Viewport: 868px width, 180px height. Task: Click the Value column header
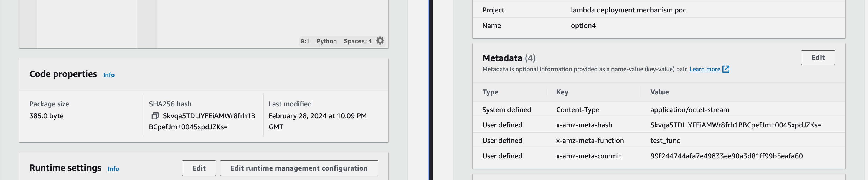[x=659, y=92]
